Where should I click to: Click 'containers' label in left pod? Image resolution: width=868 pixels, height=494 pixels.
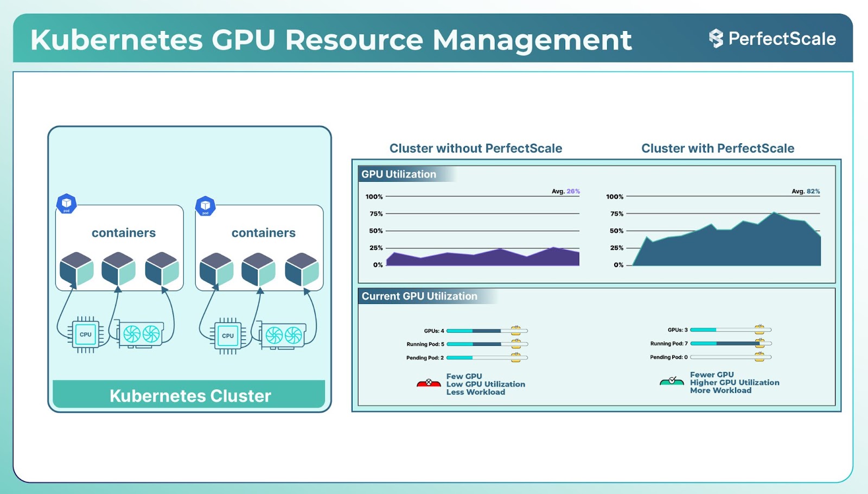[x=124, y=233]
